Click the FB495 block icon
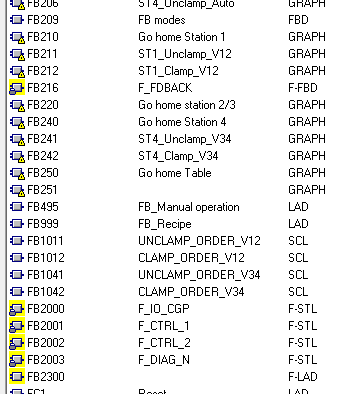 point(17,207)
